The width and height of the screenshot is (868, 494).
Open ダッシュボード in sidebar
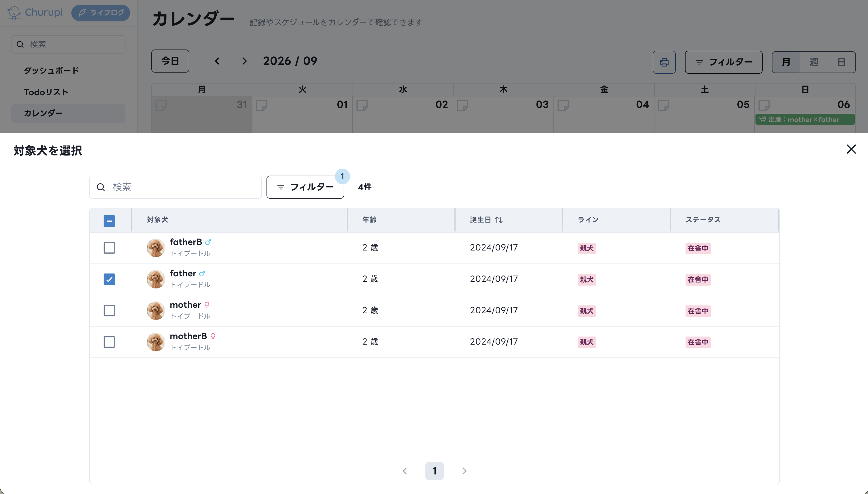(x=68, y=71)
